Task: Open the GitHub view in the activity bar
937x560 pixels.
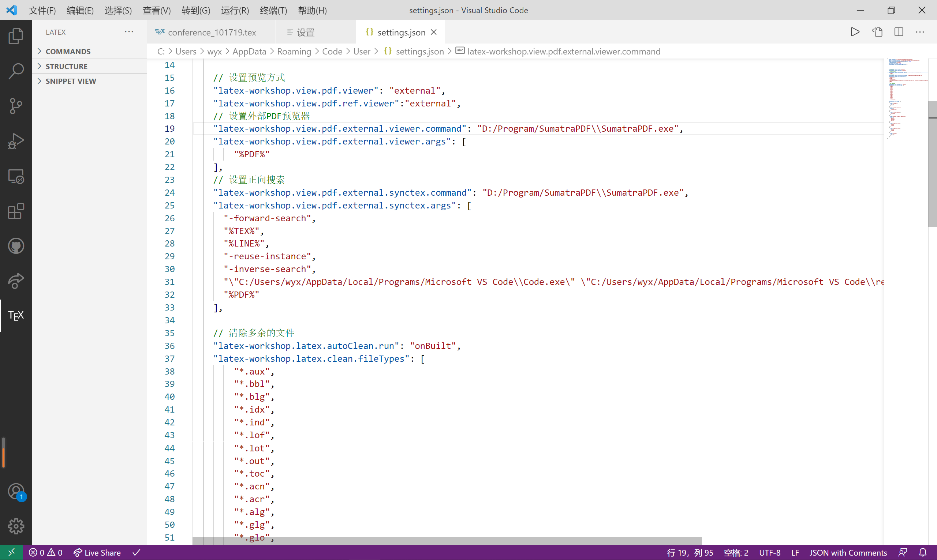Action: tap(15, 246)
